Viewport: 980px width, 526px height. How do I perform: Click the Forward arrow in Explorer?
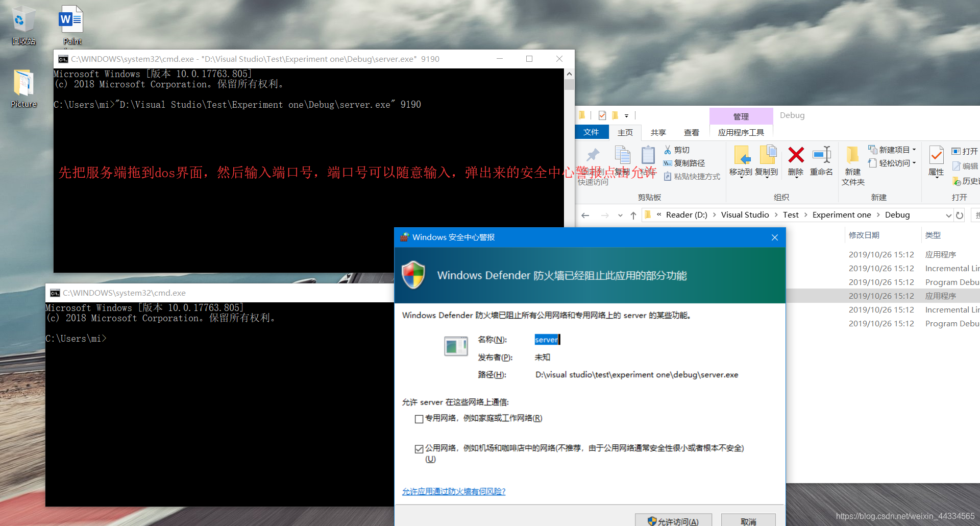pyautogui.click(x=605, y=216)
